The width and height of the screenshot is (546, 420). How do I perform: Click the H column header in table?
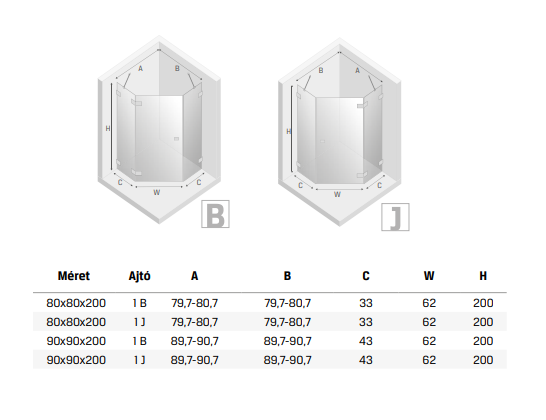pyautogui.click(x=483, y=276)
